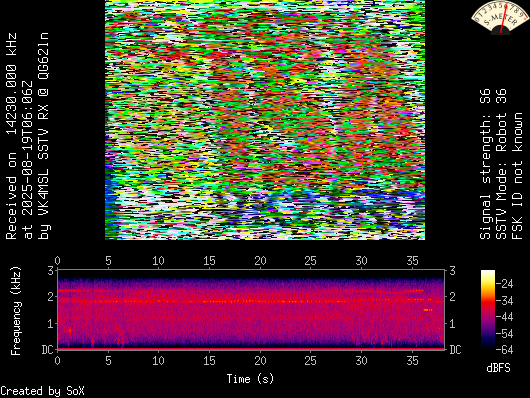Click the 'Frequency (kHz)' axis label
This screenshot has height=398, width=530.
click(x=16, y=311)
